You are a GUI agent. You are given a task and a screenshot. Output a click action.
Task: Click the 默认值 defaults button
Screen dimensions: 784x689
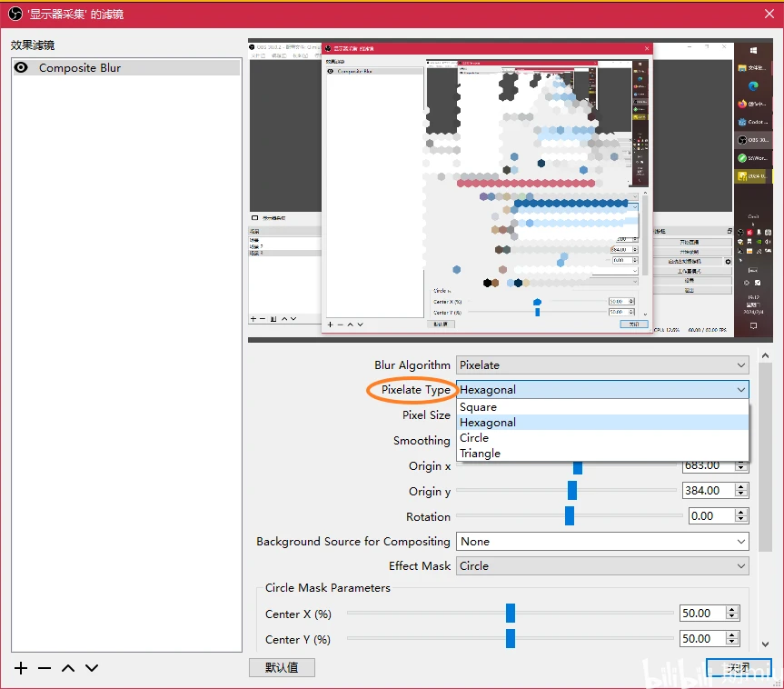pos(282,667)
